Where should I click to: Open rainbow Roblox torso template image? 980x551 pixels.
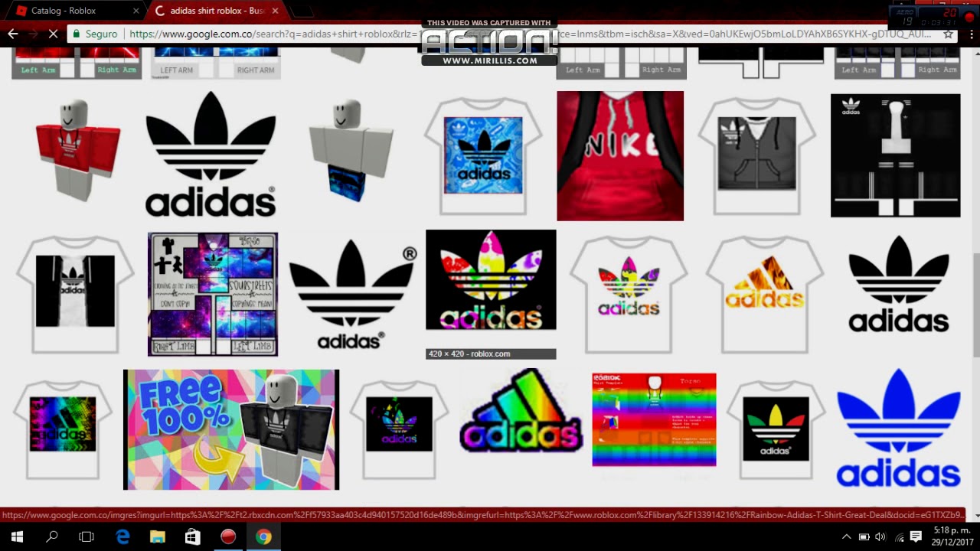coord(654,419)
